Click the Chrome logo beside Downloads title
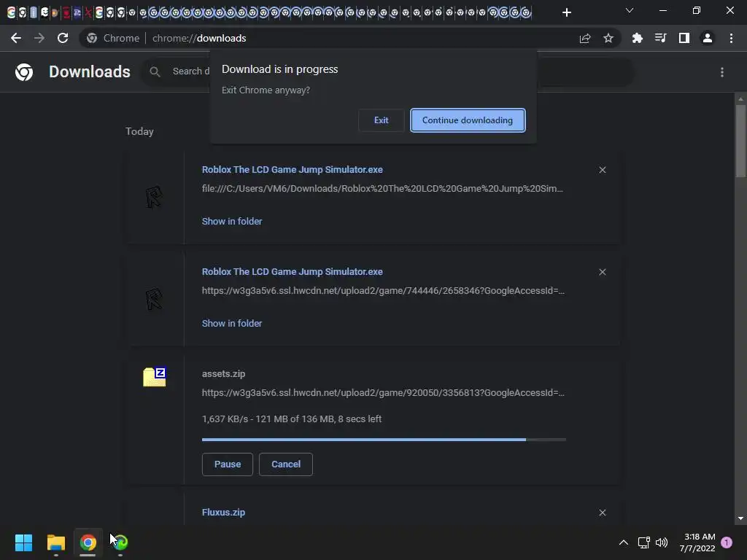 24,72
